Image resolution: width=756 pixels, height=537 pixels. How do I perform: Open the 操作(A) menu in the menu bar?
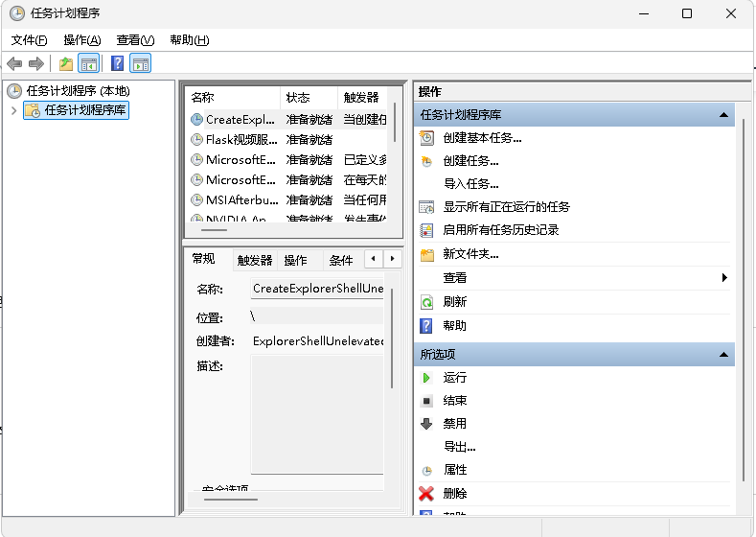81,40
